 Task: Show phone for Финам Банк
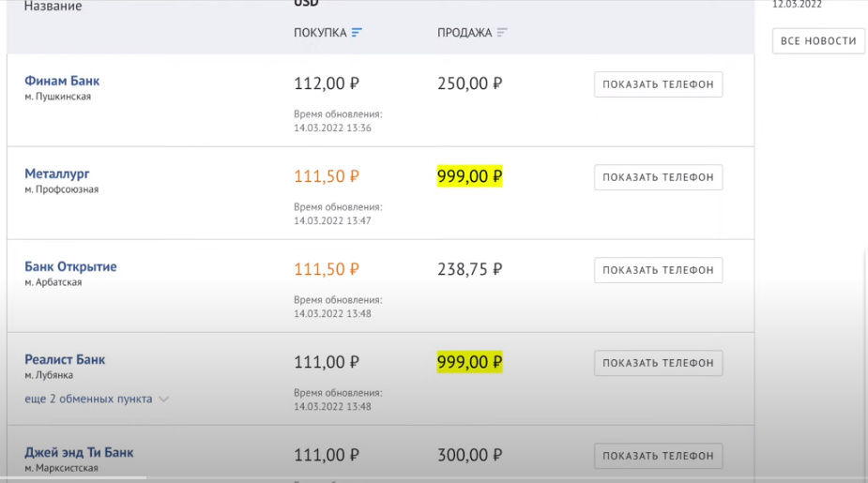coord(658,84)
